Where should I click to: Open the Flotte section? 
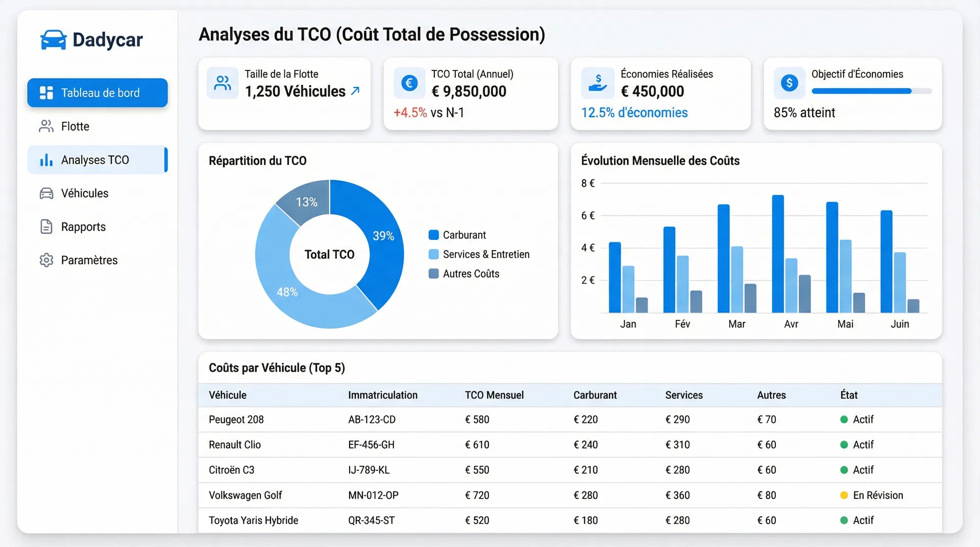(75, 126)
